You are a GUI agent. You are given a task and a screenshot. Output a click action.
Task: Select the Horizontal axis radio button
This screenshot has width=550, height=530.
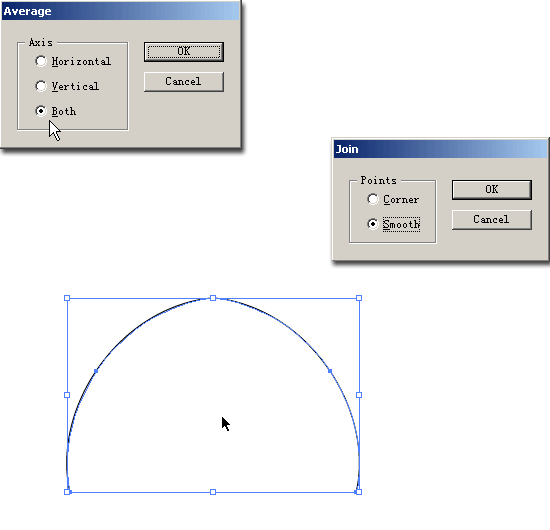click(41, 61)
